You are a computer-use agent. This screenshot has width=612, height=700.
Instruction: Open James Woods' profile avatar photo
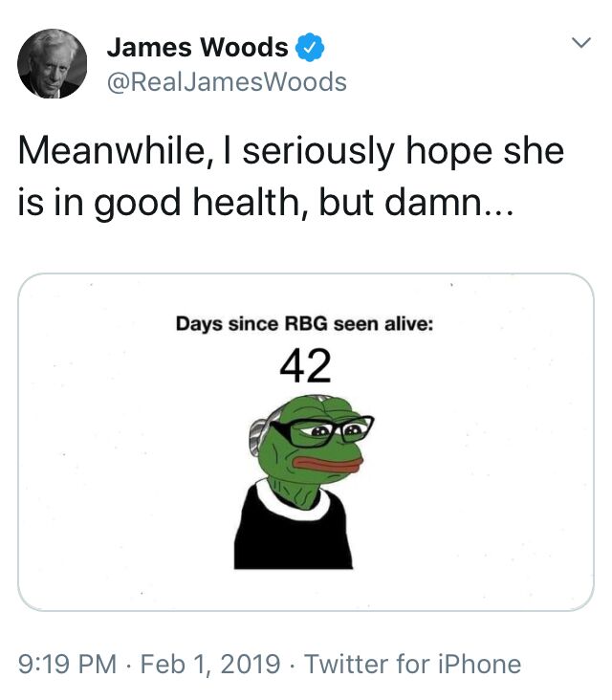pyautogui.click(x=53, y=64)
